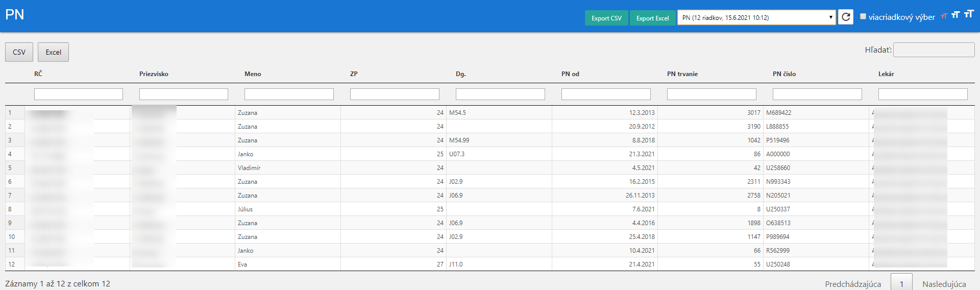Focus the Hľadať search field
Screen dimensions: 980x290
coord(934,50)
